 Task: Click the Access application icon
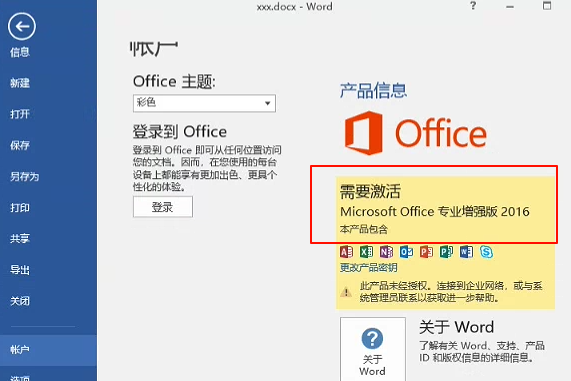346,252
